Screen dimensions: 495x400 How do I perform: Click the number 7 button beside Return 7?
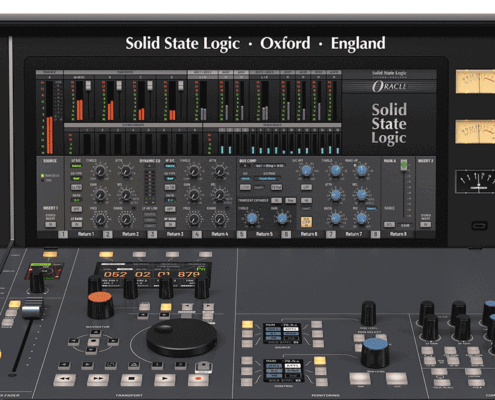331,234
